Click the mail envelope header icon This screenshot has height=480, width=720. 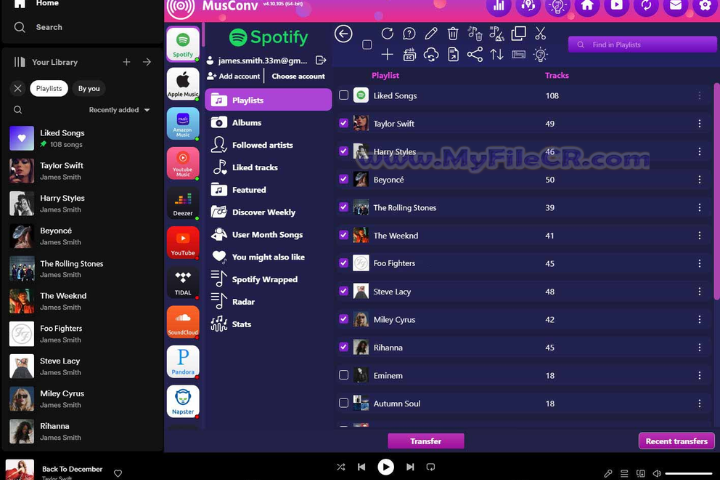[675, 6]
